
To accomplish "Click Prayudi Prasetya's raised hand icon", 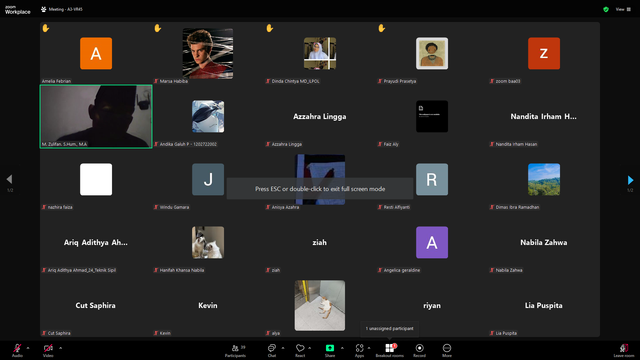I will 382,28.
